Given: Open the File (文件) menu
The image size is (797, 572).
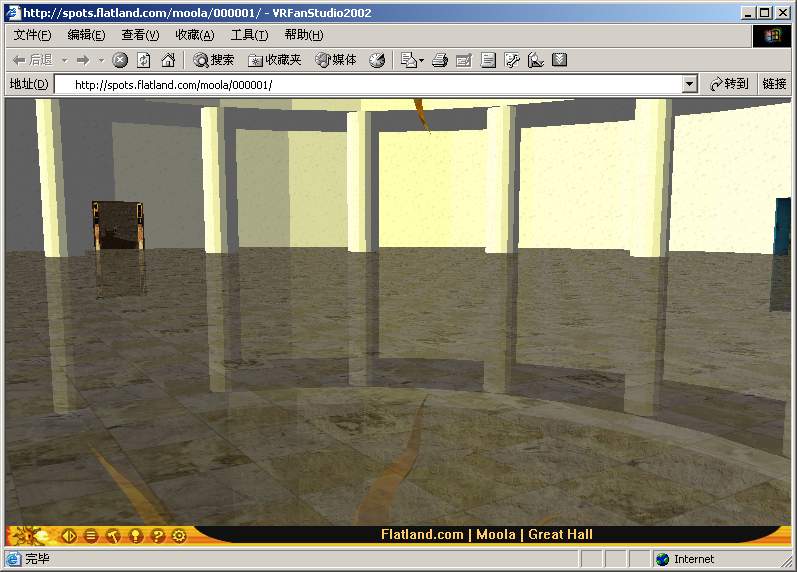Looking at the screenshot, I should point(32,35).
